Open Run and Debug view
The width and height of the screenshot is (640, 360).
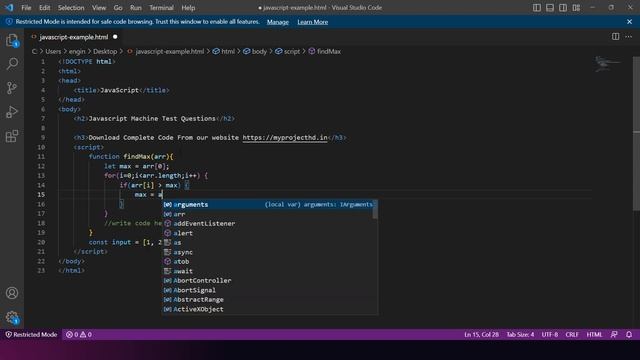coord(12,112)
